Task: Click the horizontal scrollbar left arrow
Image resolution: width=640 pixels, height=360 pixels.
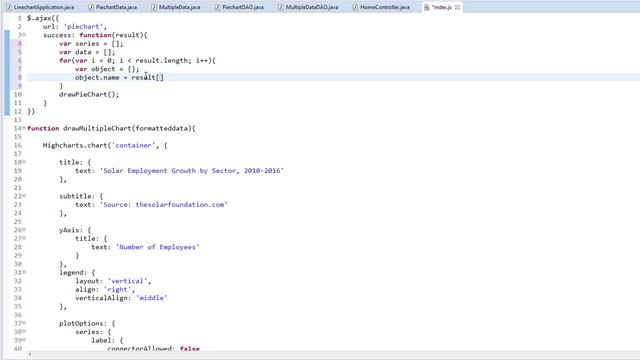Action: (x=29, y=355)
